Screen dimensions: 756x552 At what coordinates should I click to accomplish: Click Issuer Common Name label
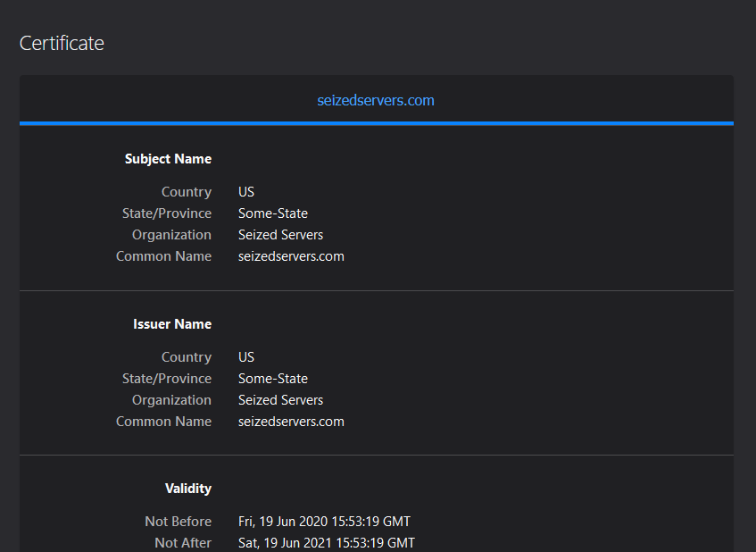163,422
